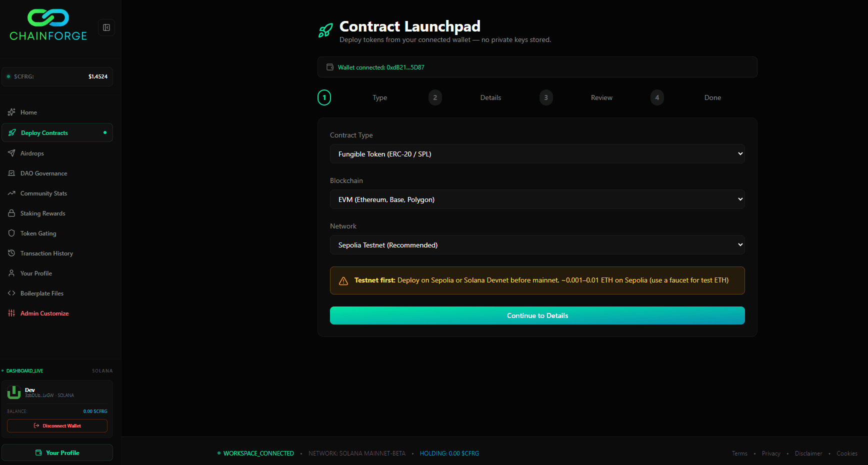Open the Contract Type dropdown
868x465 pixels.
537,154
